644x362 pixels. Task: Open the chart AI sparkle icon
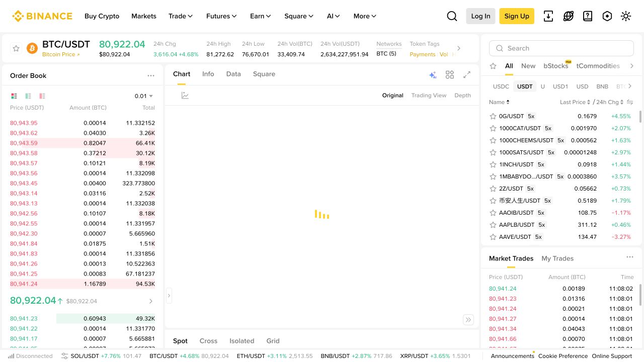[433, 75]
